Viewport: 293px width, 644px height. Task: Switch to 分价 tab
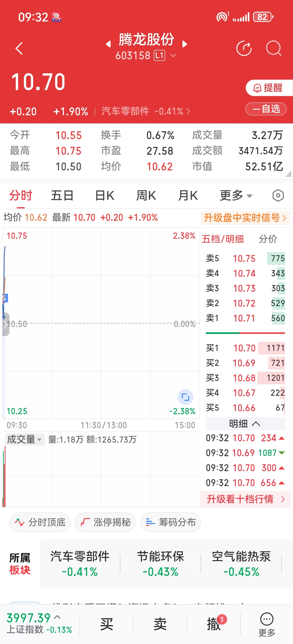tap(268, 239)
